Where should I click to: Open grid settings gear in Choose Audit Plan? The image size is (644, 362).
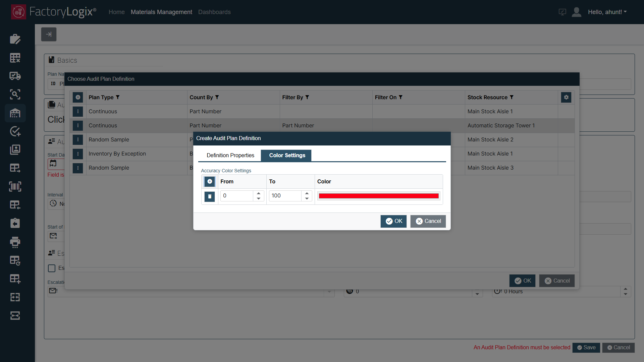[x=566, y=97]
